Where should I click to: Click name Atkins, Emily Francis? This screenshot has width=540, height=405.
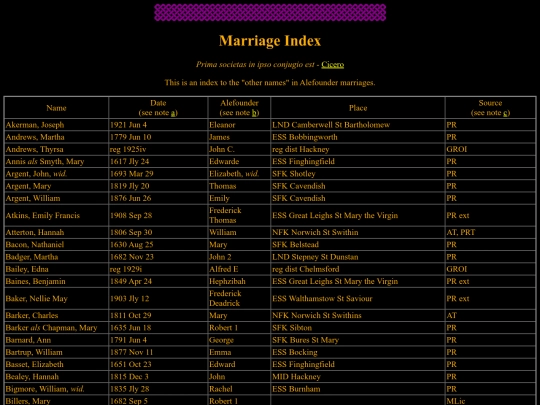43,216
